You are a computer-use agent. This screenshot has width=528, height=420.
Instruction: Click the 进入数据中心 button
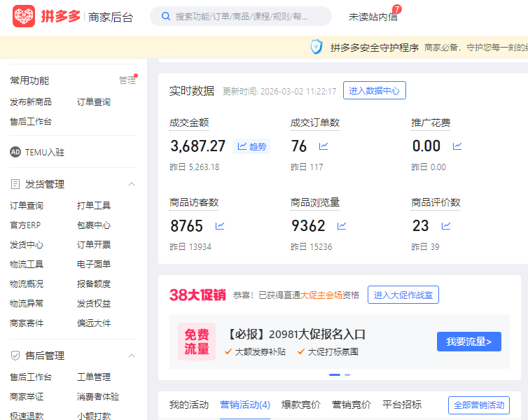pos(374,90)
